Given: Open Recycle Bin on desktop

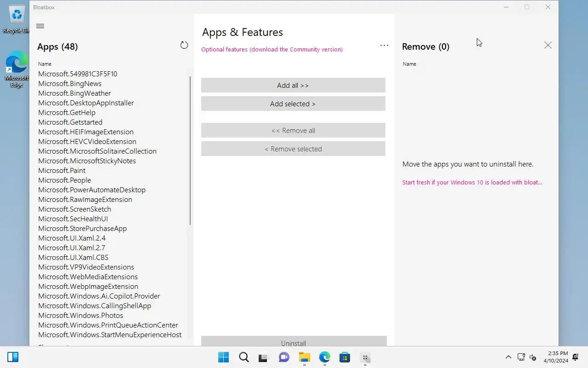Looking at the screenshot, I should pos(17,19).
